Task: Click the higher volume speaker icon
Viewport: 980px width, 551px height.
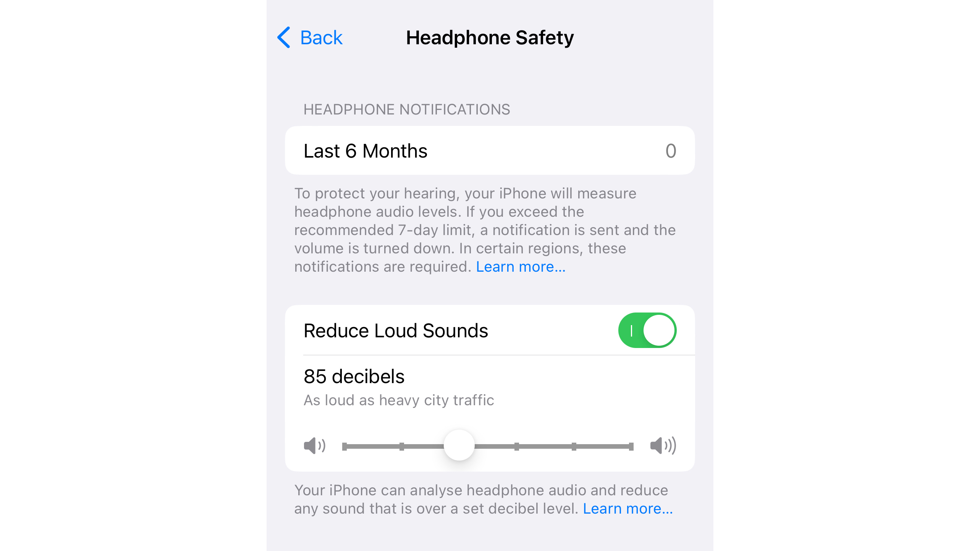Action: pos(662,445)
